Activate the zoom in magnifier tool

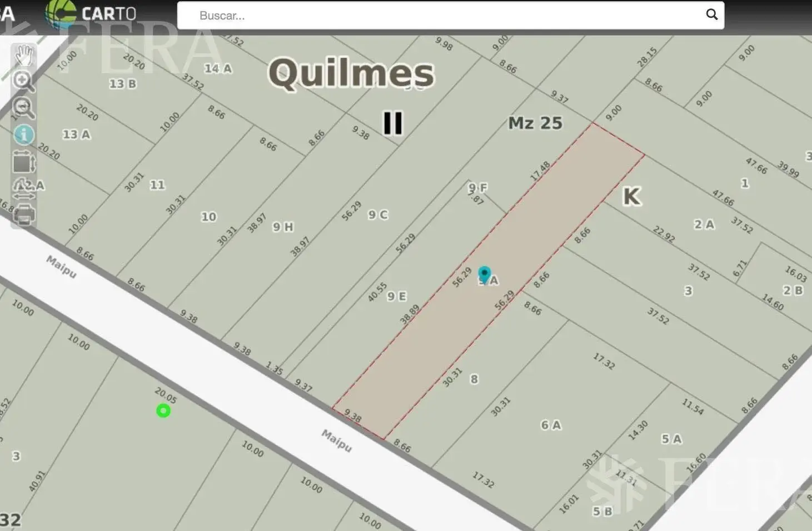tap(24, 82)
